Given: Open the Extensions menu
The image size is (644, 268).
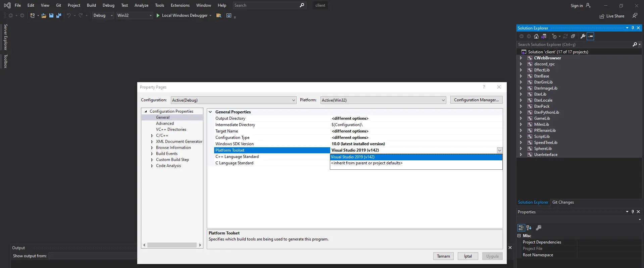Looking at the screenshot, I should [180, 5].
